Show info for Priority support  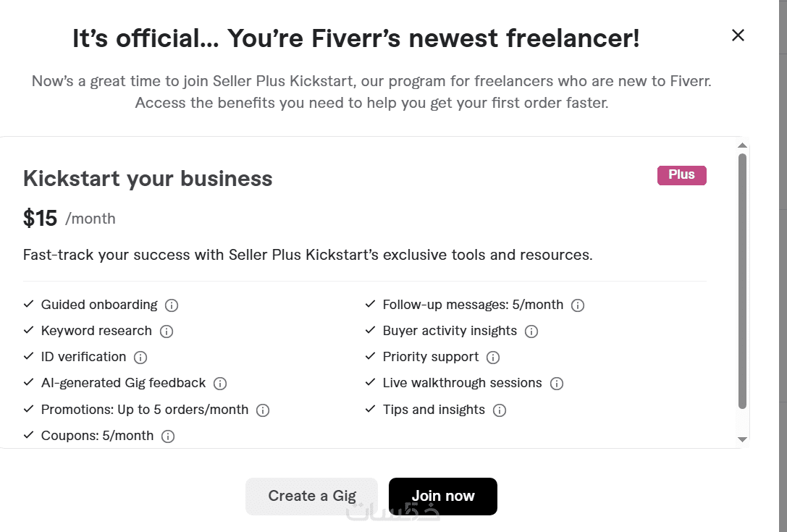pos(493,358)
